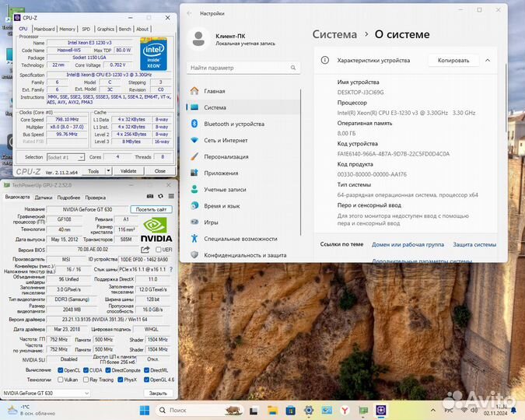This screenshot has width=525, height=420.
Task: Open Task View on the taskbar
Action: tap(254, 411)
